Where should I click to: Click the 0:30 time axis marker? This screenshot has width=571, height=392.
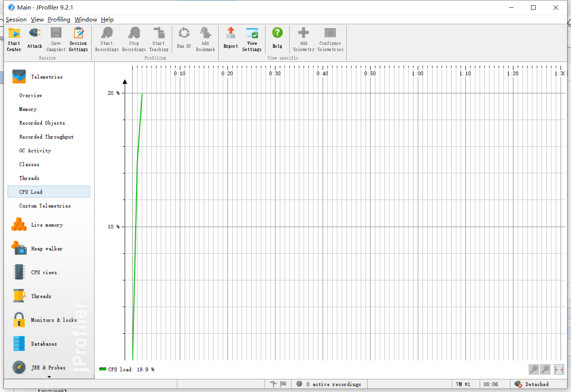click(x=275, y=73)
